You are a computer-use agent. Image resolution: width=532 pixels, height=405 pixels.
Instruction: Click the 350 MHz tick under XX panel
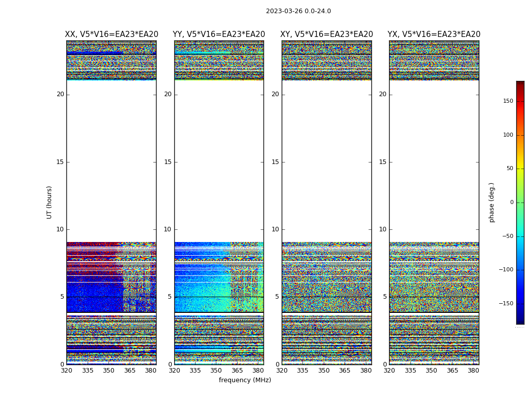108,371
